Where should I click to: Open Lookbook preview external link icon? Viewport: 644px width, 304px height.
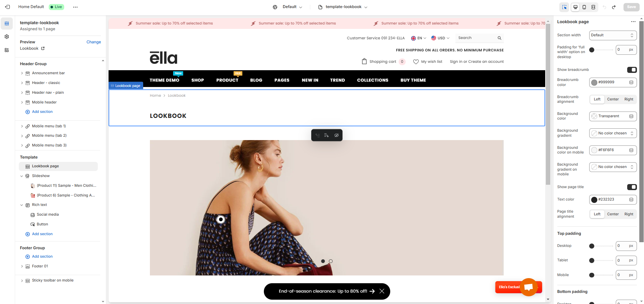[x=43, y=48]
